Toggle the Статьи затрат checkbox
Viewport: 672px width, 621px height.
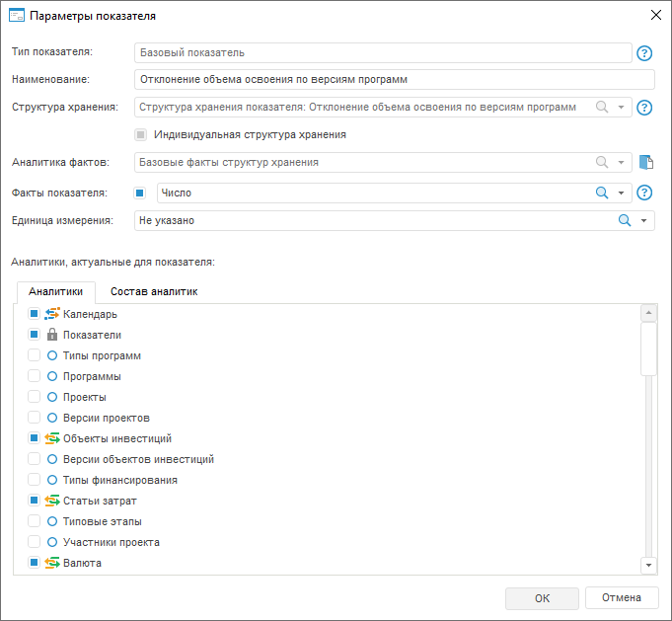[x=34, y=501]
